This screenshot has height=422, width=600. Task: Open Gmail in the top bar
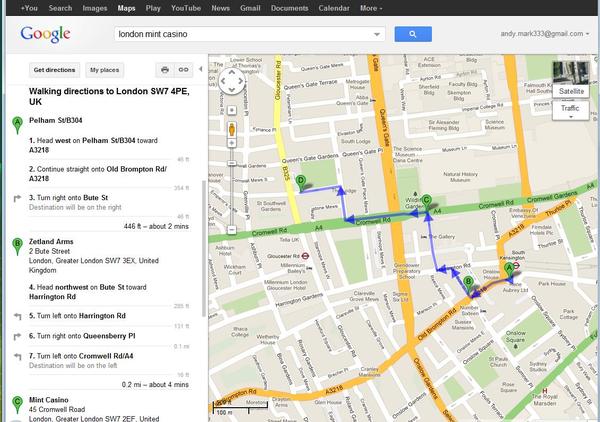pos(250,8)
